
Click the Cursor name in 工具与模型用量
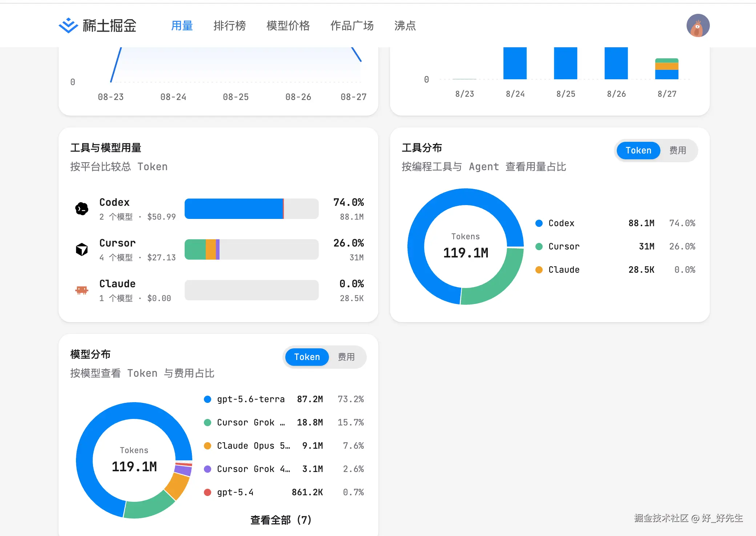click(117, 243)
